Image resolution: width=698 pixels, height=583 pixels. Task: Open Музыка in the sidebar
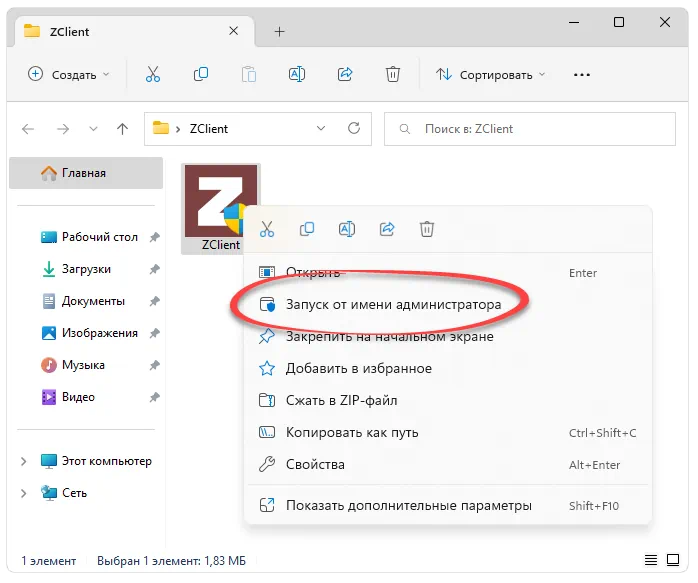[x=85, y=365]
